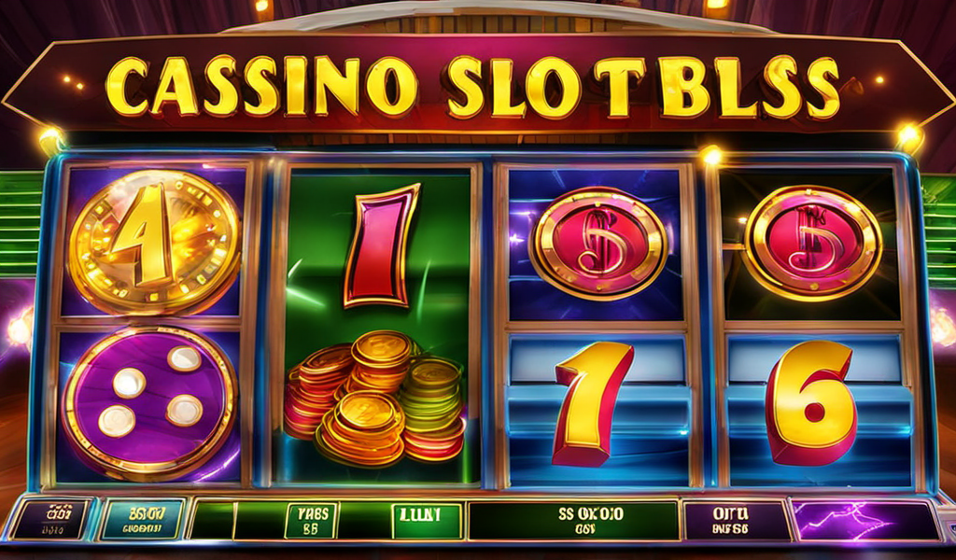Click the gold coin with number 4

point(154,242)
